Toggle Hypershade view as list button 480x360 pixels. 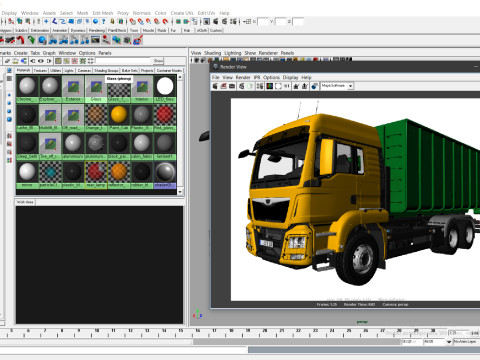click(x=9, y=78)
